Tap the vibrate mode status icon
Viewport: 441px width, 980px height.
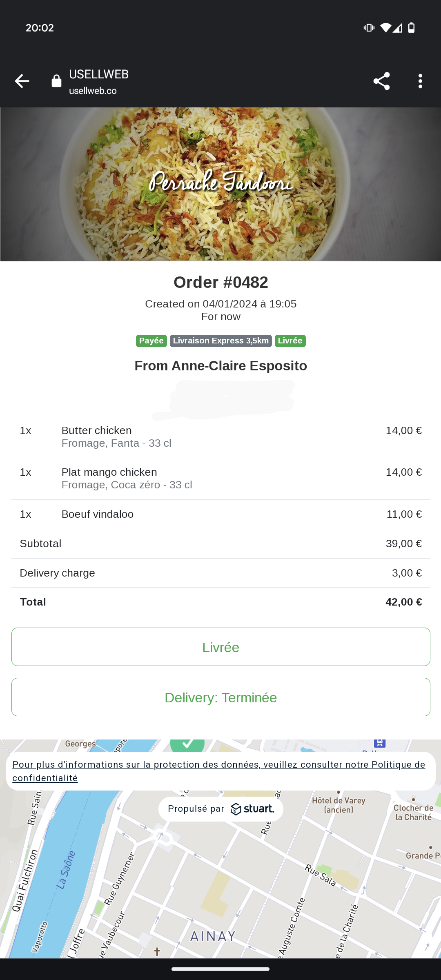(369, 28)
